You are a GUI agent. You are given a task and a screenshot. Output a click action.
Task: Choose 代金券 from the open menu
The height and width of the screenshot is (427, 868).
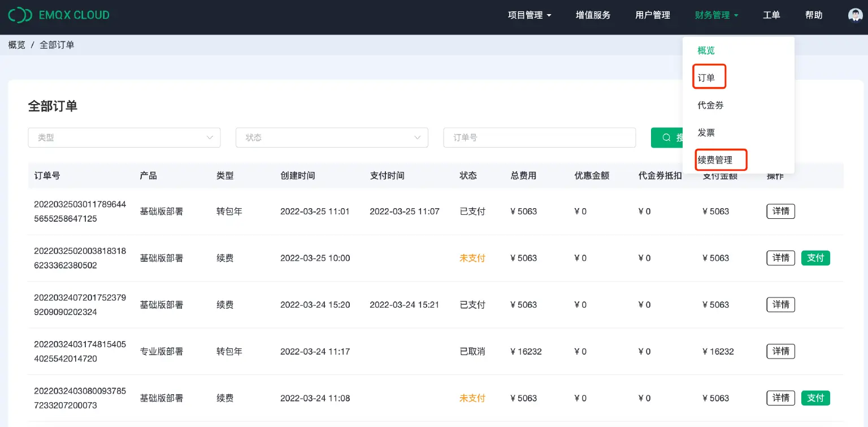point(710,105)
